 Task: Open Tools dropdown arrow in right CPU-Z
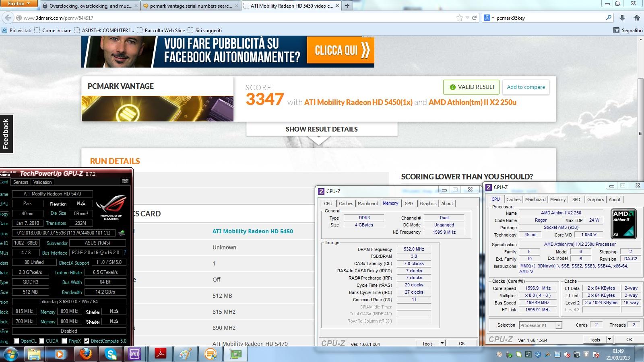coord(609,339)
